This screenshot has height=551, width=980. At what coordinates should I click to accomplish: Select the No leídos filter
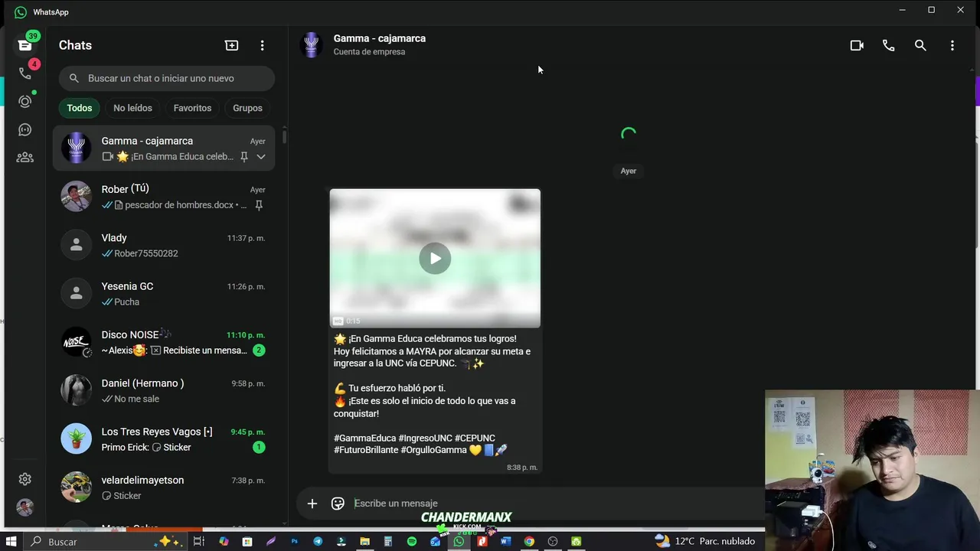pyautogui.click(x=132, y=108)
